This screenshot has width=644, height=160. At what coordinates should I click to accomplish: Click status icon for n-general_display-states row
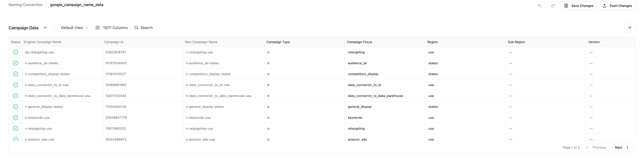[x=15, y=107]
